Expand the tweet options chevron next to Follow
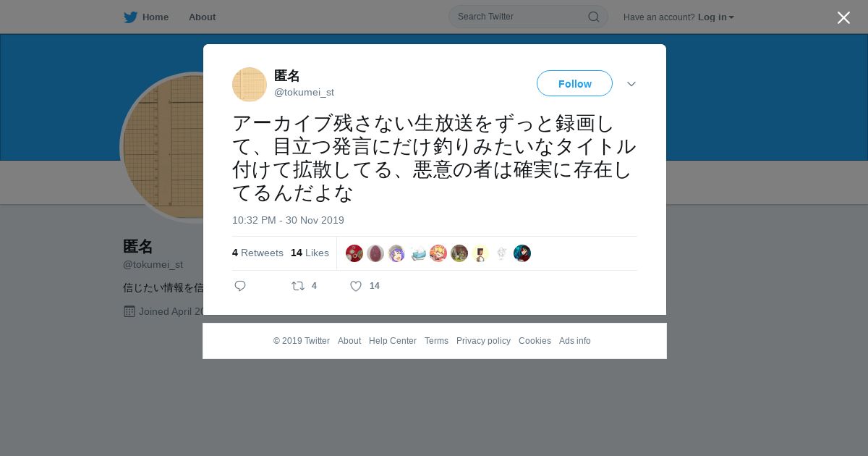Image resolution: width=868 pixels, height=456 pixels. tap(631, 84)
